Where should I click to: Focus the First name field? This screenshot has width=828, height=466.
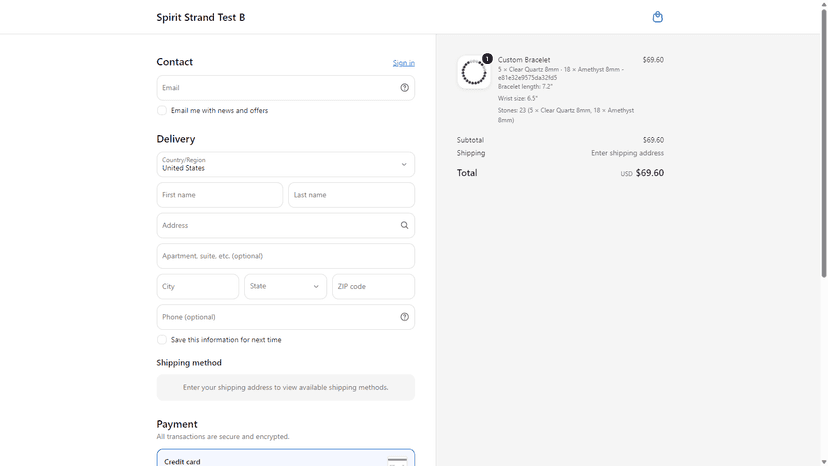220,195
